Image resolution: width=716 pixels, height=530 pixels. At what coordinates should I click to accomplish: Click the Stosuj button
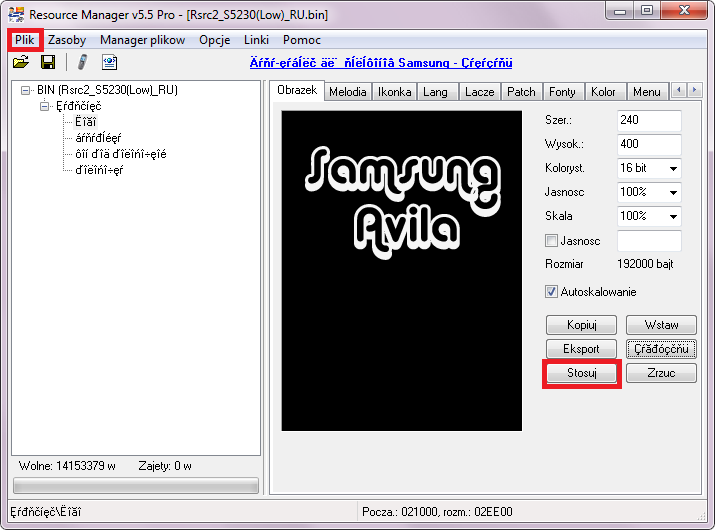point(581,373)
